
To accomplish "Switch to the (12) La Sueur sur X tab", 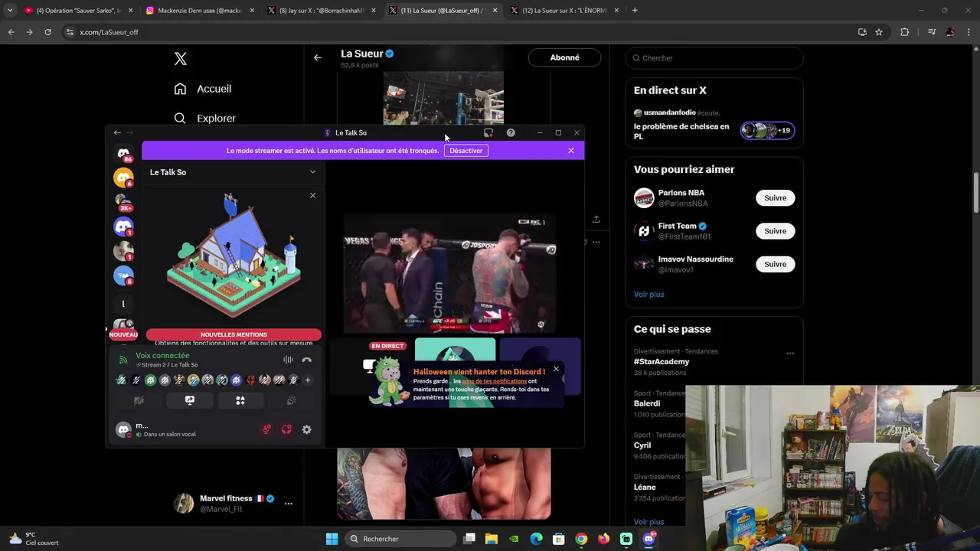I will point(564,11).
